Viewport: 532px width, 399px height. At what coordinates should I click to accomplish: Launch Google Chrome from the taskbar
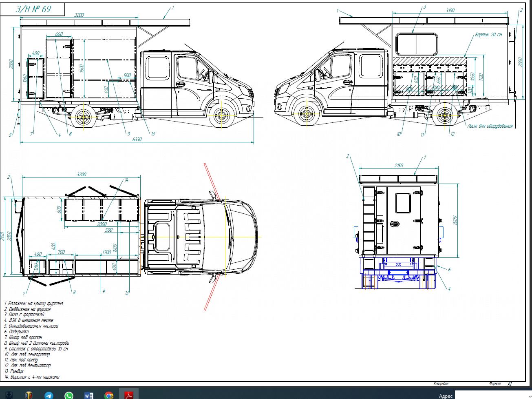[x=109, y=395]
